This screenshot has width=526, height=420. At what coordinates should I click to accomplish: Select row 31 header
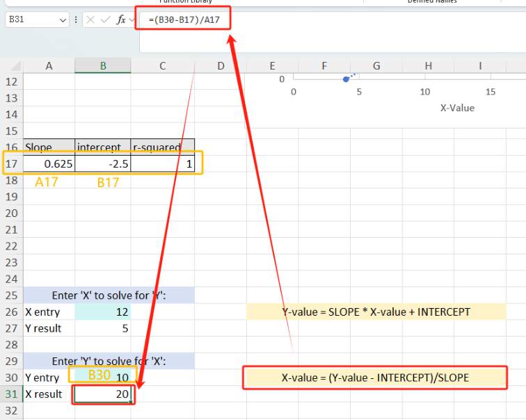[x=11, y=394]
